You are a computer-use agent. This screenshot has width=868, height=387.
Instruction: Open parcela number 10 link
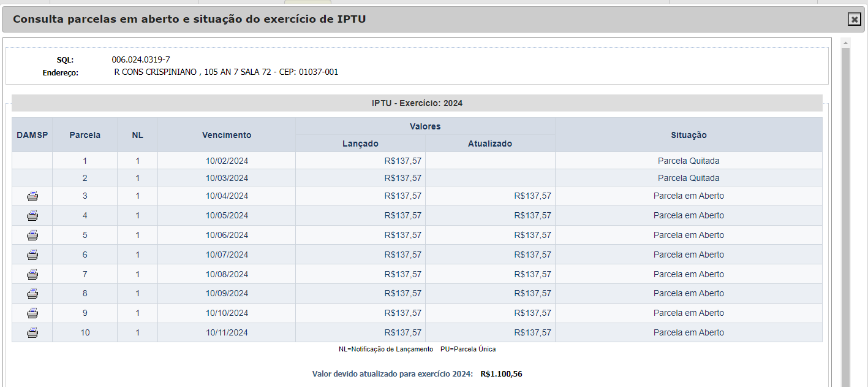click(x=85, y=333)
